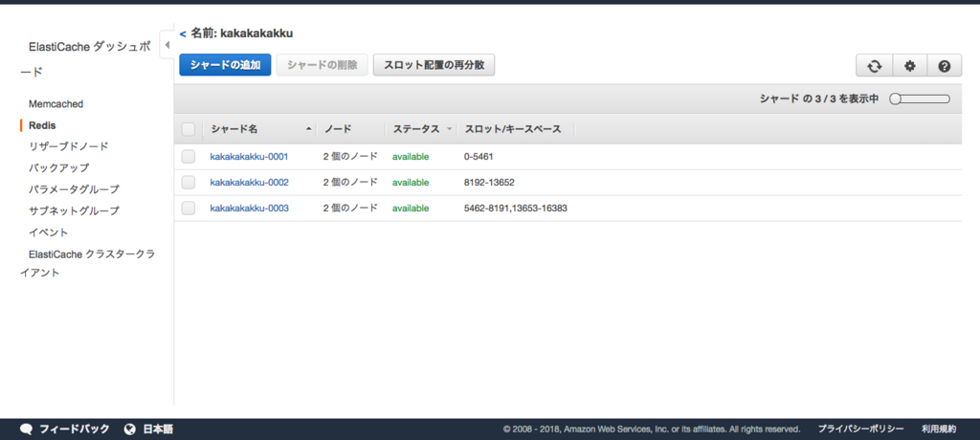
Task: Click the globe language icon
Action: point(130,429)
